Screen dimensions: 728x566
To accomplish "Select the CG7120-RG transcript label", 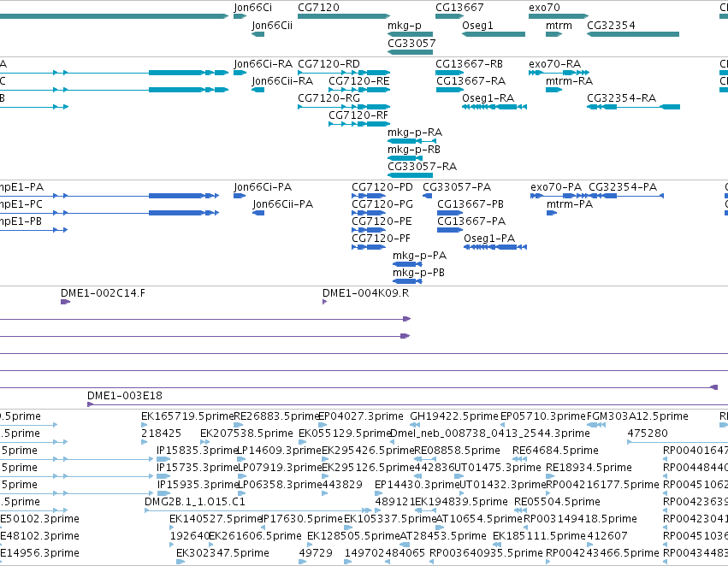I will [x=328, y=98].
